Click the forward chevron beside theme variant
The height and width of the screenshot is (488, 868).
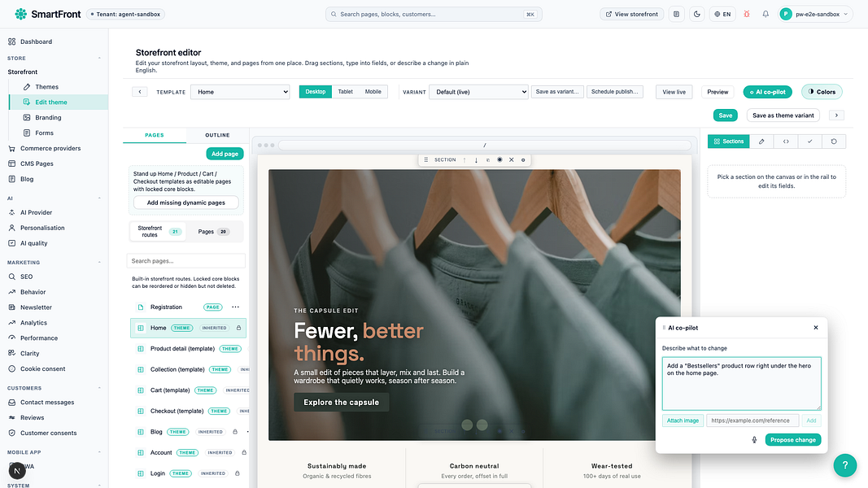click(x=836, y=115)
